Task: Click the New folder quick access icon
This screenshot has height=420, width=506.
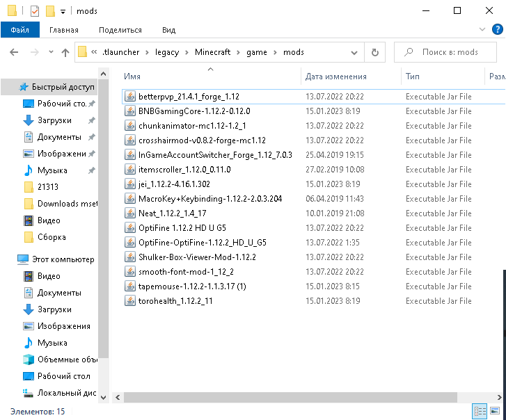Action: [x=50, y=11]
